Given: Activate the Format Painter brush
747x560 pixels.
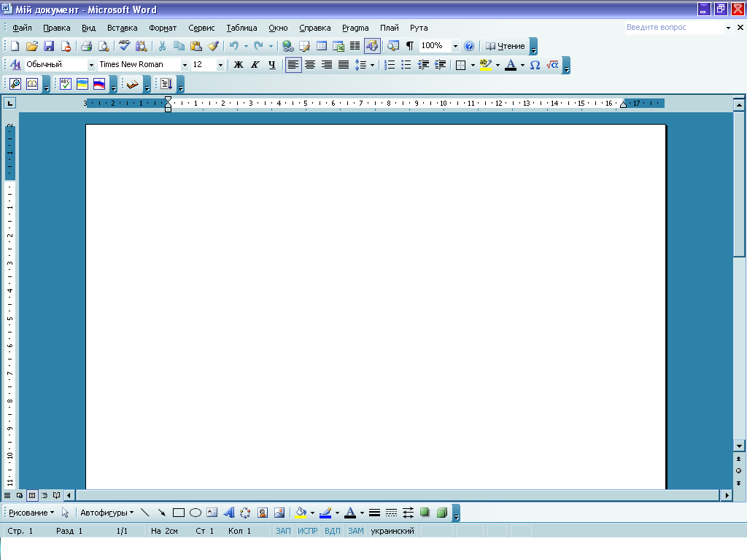Looking at the screenshot, I should click(x=213, y=46).
